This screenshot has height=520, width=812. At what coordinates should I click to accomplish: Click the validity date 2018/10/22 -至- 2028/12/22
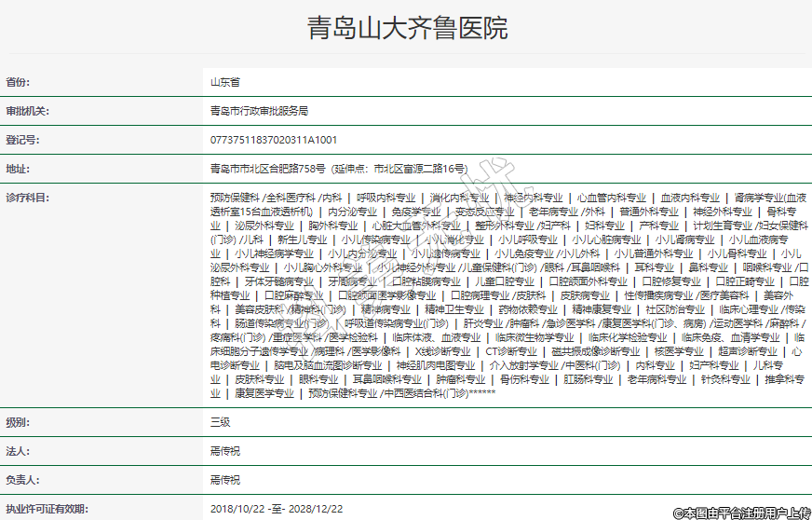point(277,509)
